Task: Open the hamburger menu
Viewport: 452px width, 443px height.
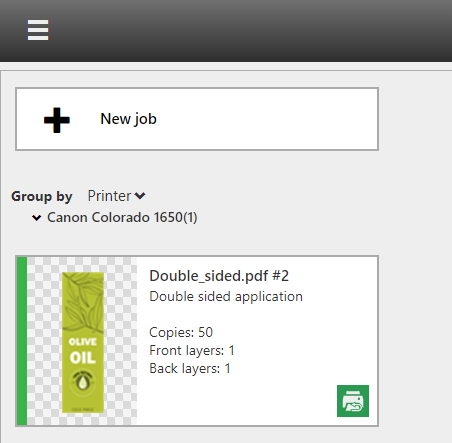Action: 38,30
